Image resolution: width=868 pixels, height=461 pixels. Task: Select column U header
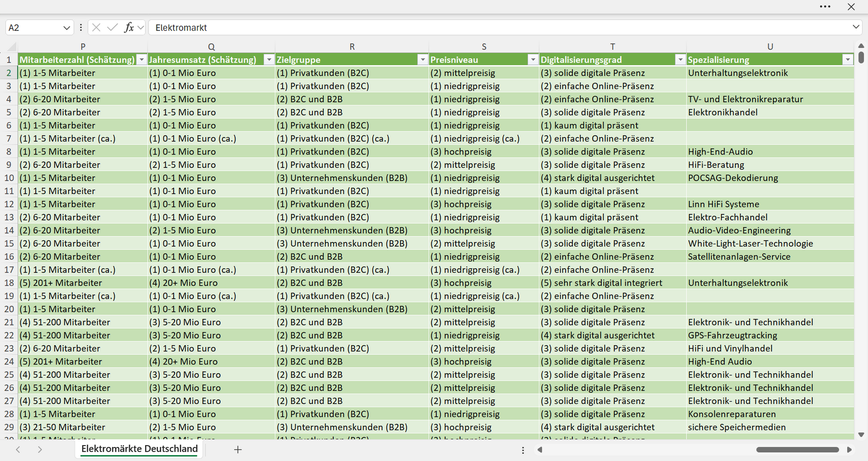coord(770,46)
